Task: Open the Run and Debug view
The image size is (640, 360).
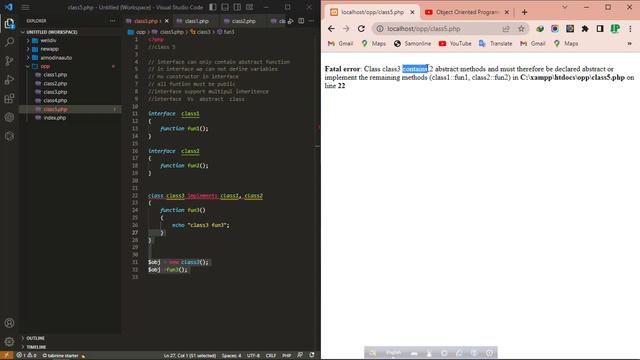Action: pyautogui.click(x=9, y=80)
